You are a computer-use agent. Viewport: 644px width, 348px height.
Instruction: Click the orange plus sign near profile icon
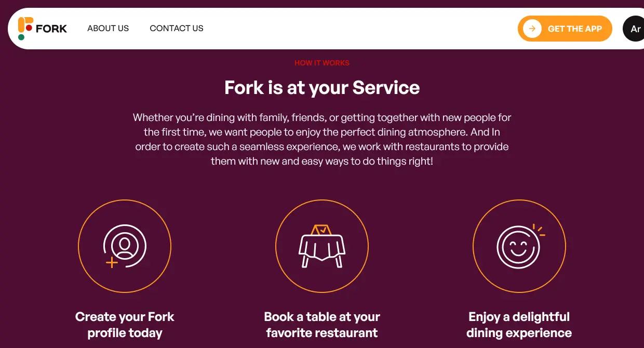112,263
